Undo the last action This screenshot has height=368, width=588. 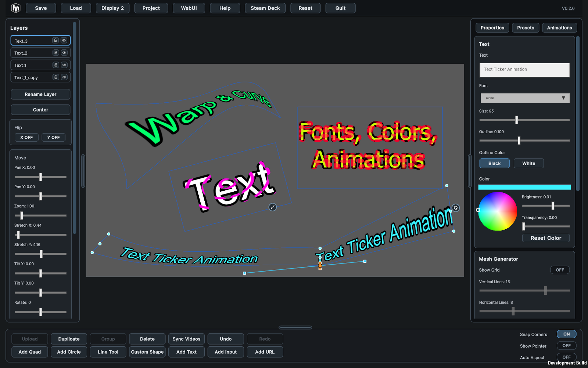(x=226, y=339)
